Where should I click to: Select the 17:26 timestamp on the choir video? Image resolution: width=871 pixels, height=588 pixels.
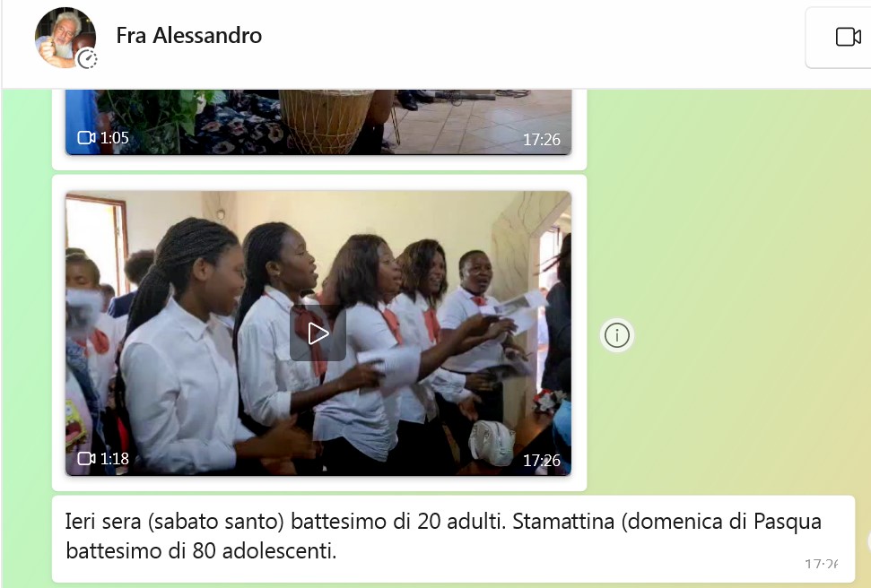[542, 461]
